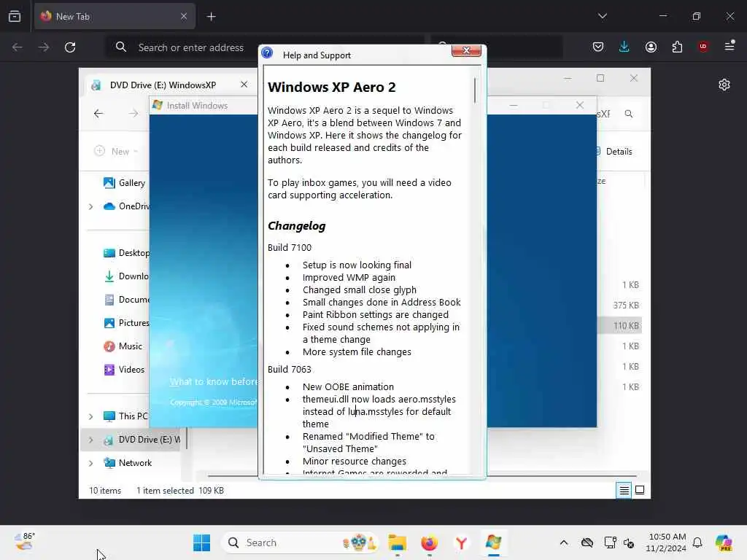Switch Explorer to large thumbnails view
The width and height of the screenshot is (747, 560).
tap(640, 491)
